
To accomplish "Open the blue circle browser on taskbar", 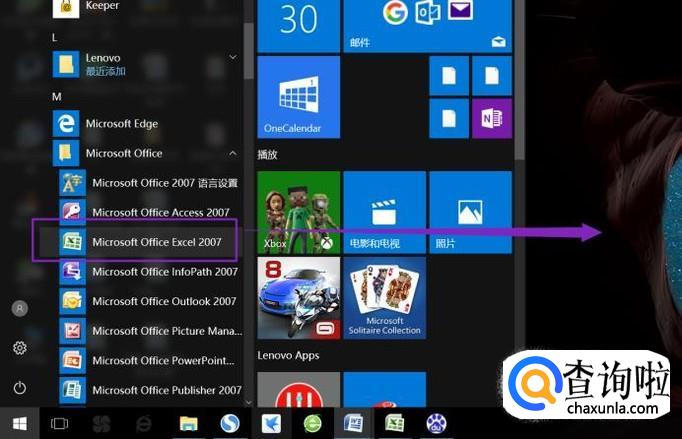I will tap(230, 423).
